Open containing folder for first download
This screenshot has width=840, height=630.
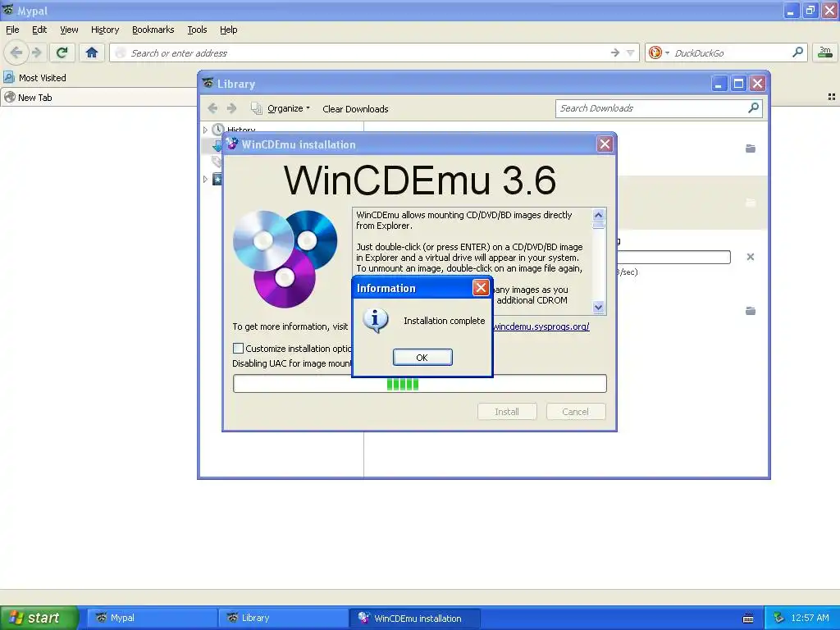pyautogui.click(x=751, y=148)
